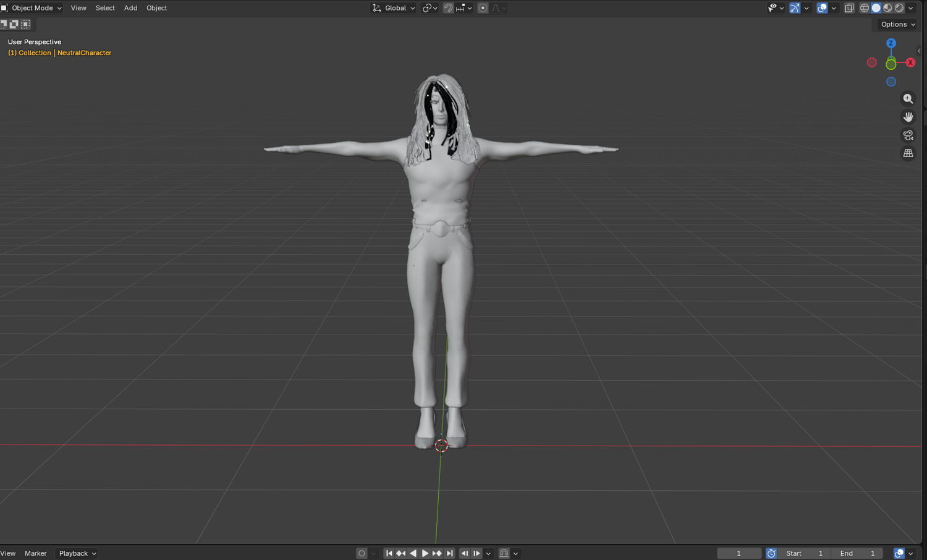This screenshot has width=927, height=560.
Task: Toggle the preview range clock icon
Action: [x=771, y=553]
